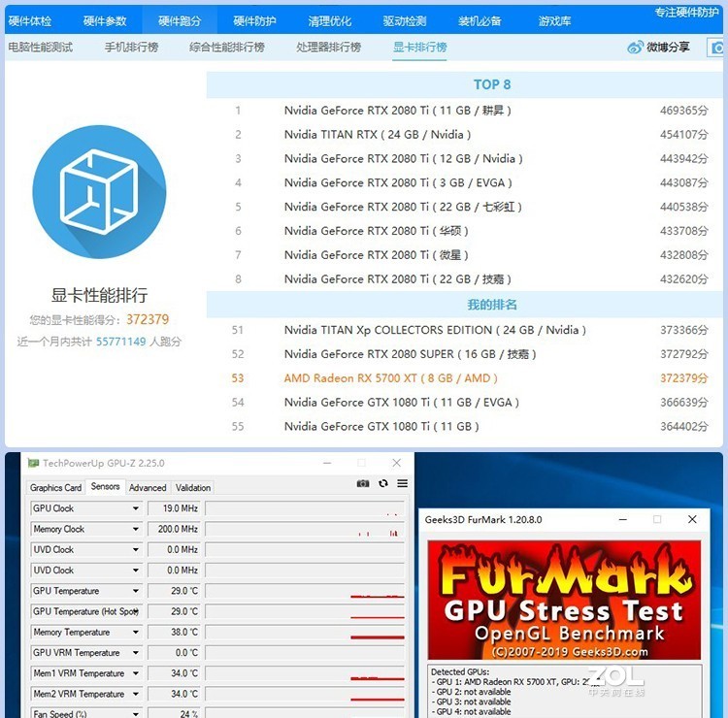This screenshot has width=728, height=718.
Task: Click rank 1 RTX 2080 Ti 耕昇 row
Action: (x=465, y=111)
